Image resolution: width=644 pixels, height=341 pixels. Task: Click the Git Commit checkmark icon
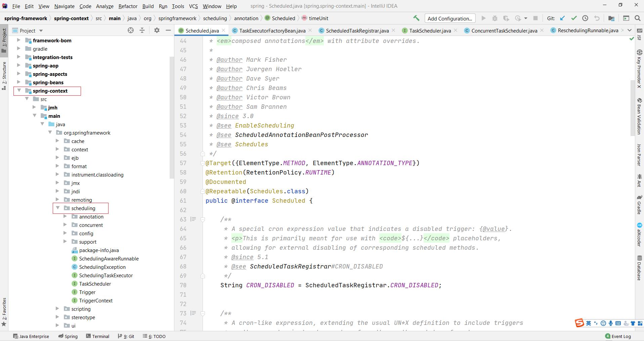(574, 18)
